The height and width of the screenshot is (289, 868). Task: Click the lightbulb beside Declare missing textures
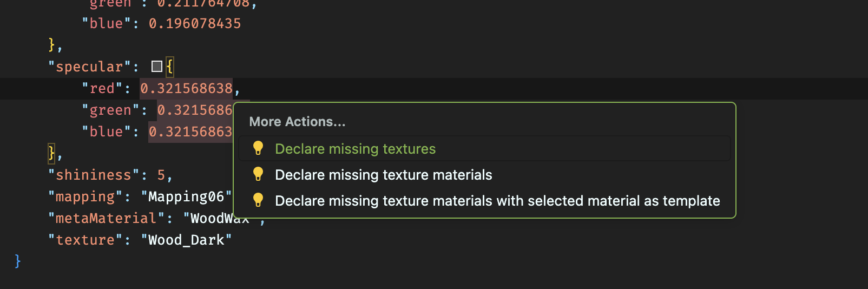(x=258, y=148)
